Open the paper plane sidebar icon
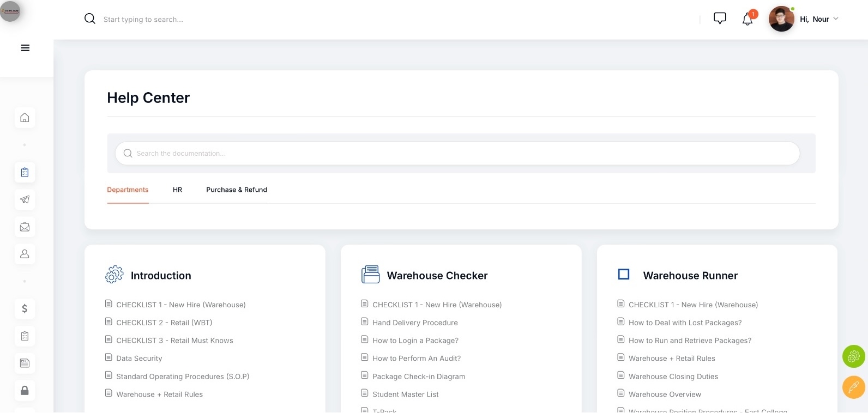Viewport: 868px width, 413px height. tap(25, 199)
